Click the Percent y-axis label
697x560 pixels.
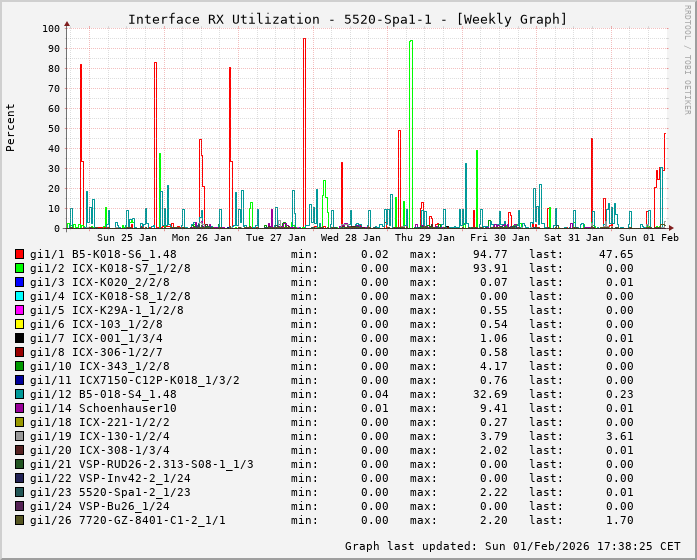tap(11, 127)
